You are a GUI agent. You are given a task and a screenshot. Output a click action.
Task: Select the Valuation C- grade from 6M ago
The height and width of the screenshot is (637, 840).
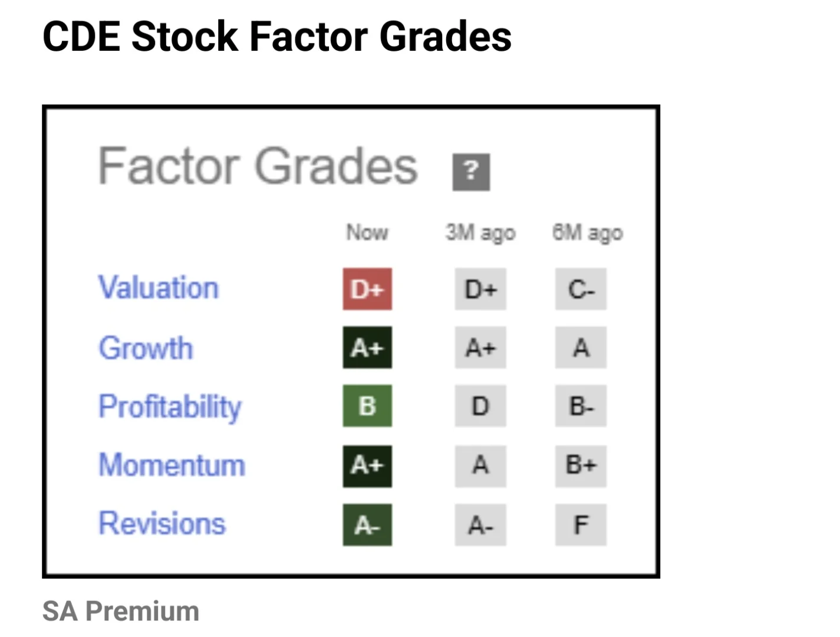pos(581,289)
